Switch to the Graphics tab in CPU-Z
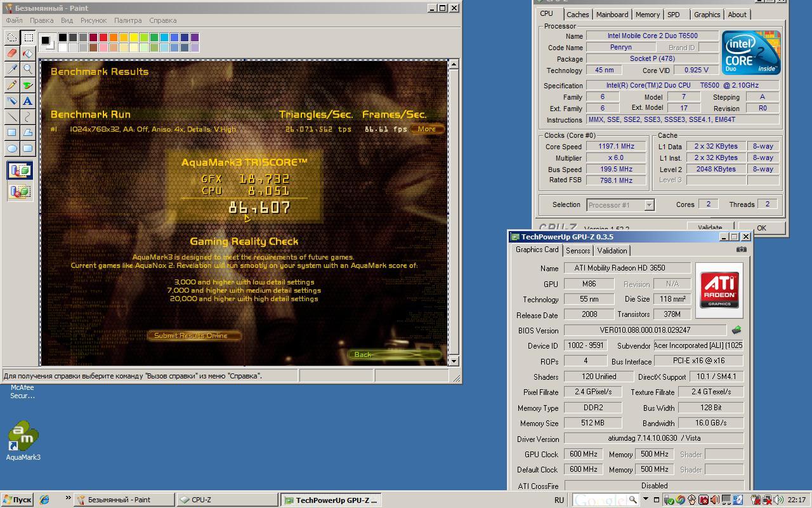812x508 pixels. pos(707,15)
